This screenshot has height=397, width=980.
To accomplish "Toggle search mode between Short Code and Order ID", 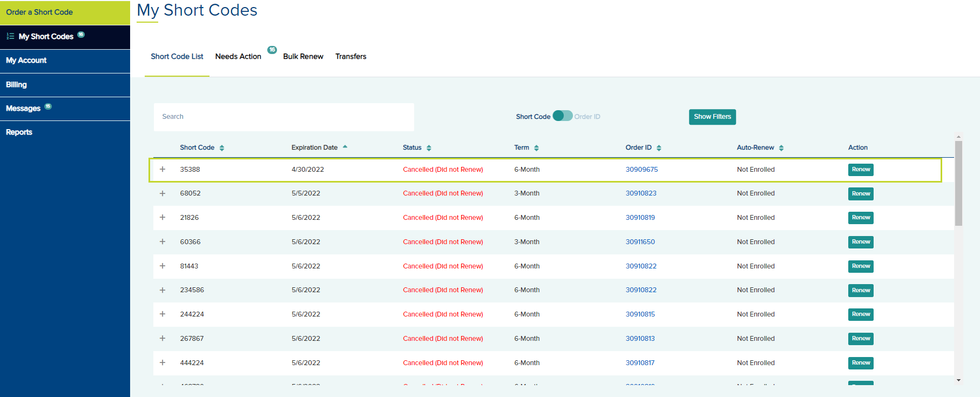I will point(562,116).
